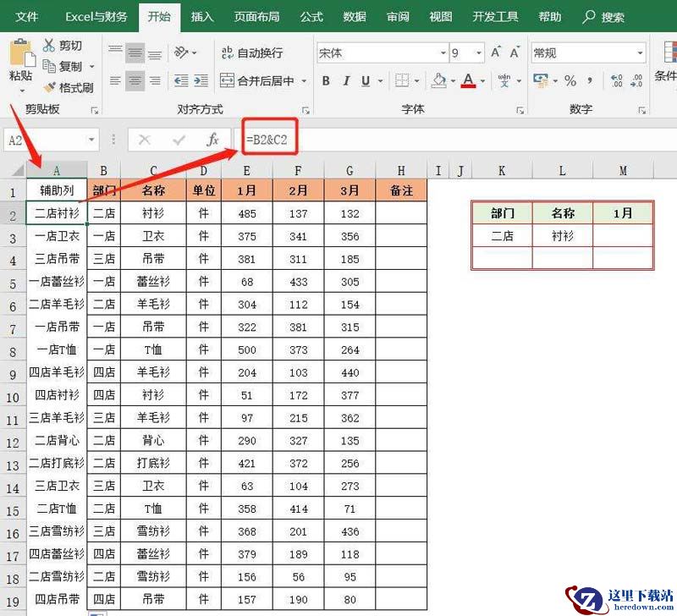Viewport: 677px width, 616px height.
Task: Open the Merge and Center dropdown arrow
Action: (304, 80)
